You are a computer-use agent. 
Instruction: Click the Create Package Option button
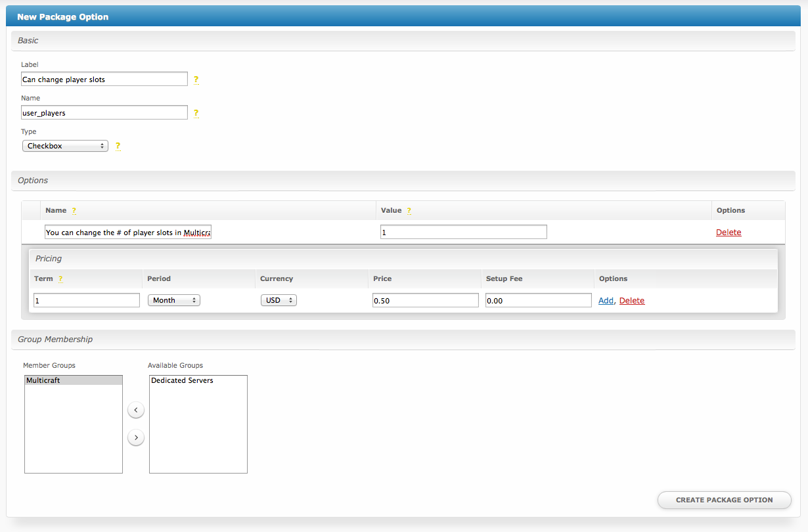pyautogui.click(x=724, y=500)
